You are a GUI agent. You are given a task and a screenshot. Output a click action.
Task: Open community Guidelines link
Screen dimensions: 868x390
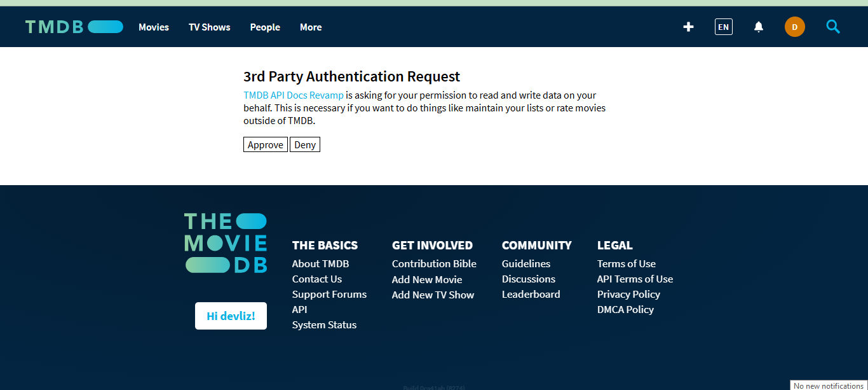pos(526,263)
